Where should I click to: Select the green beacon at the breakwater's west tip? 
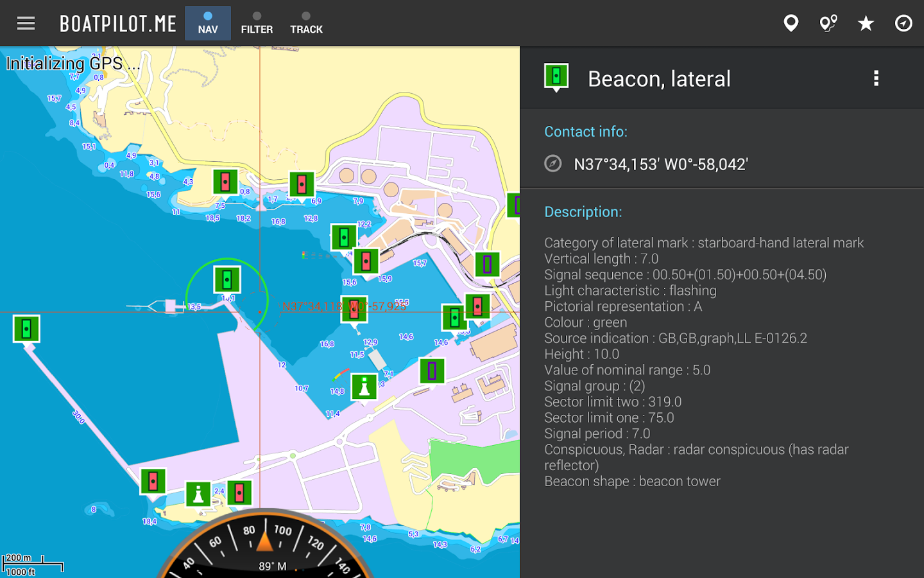pos(26,330)
